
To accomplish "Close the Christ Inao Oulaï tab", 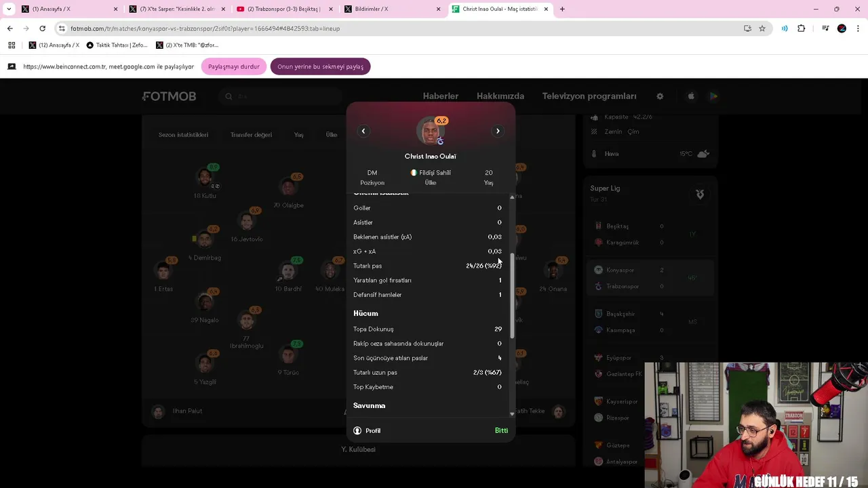I will (x=546, y=9).
